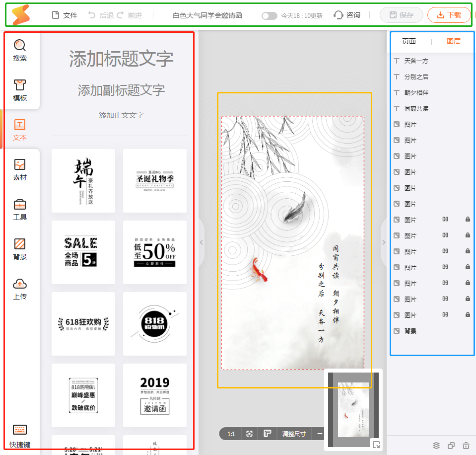The width and height of the screenshot is (476, 455).
Task: Collapse the right layers panel with arrow handle
Action: pyautogui.click(x=384, y=242)
